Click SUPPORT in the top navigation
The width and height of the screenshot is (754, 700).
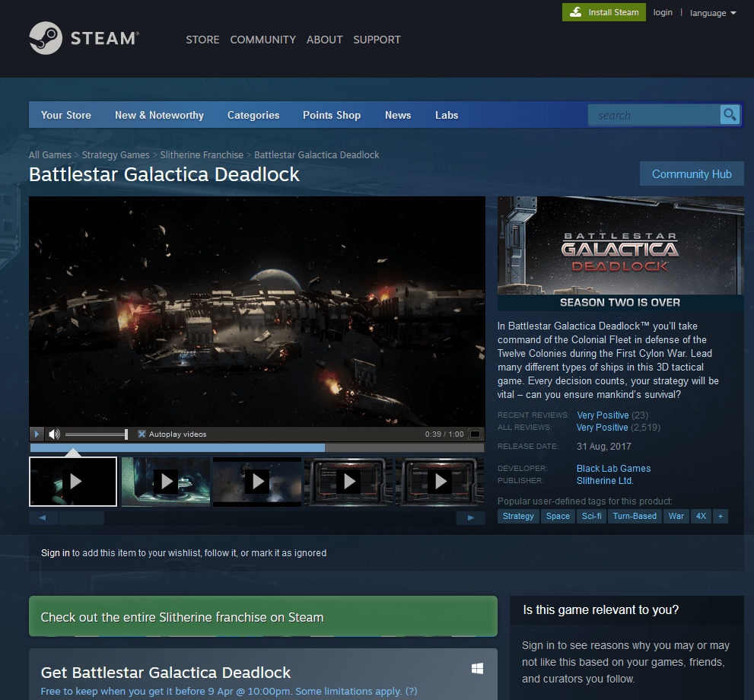pos(377,40)
